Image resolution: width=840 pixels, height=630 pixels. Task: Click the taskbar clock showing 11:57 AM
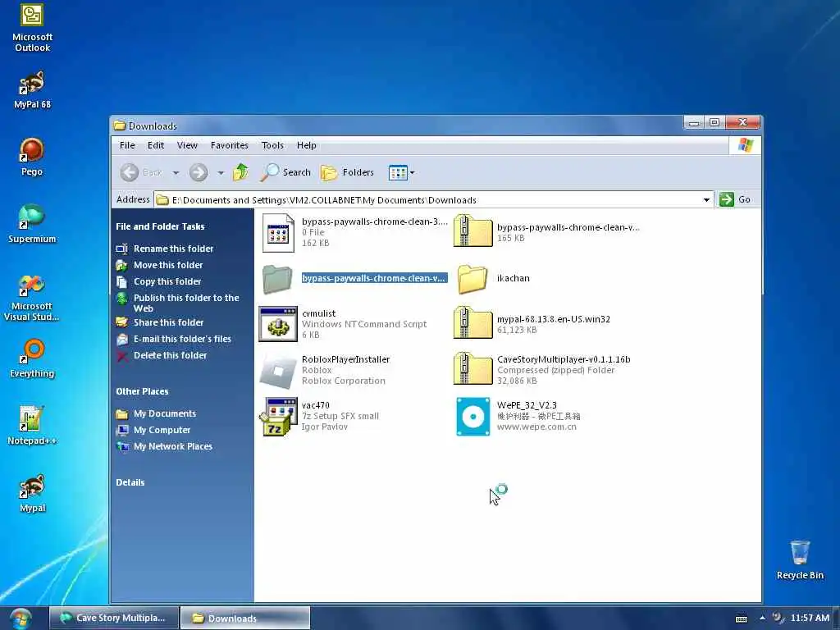coord(810,619)
